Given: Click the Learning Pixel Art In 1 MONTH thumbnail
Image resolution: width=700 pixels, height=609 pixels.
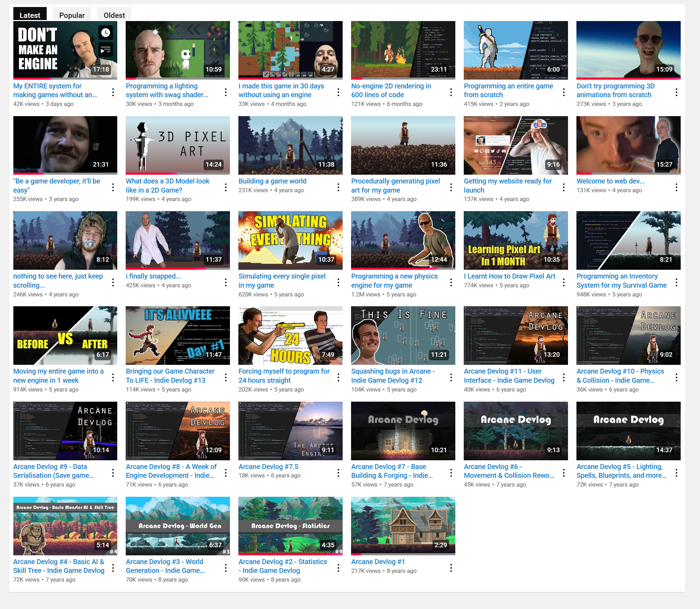Looking at the screenshot, I should [516, 240].
